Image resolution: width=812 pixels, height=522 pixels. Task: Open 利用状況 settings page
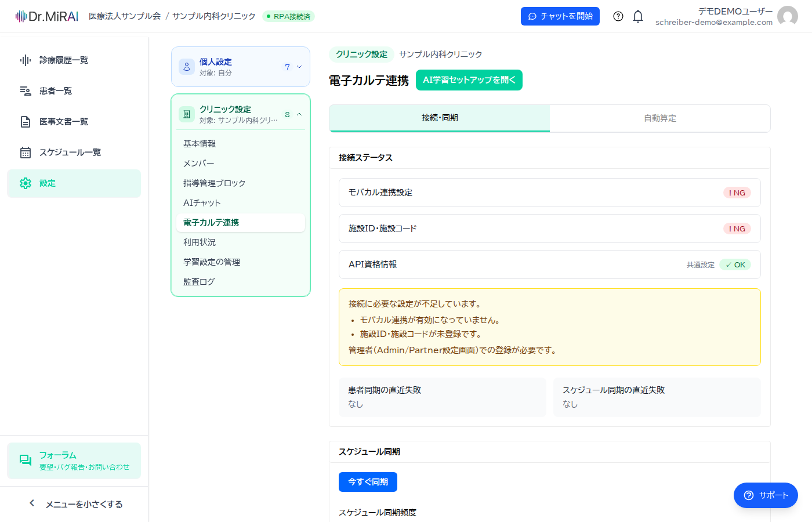pyautogui.click(x=240, y=242)
